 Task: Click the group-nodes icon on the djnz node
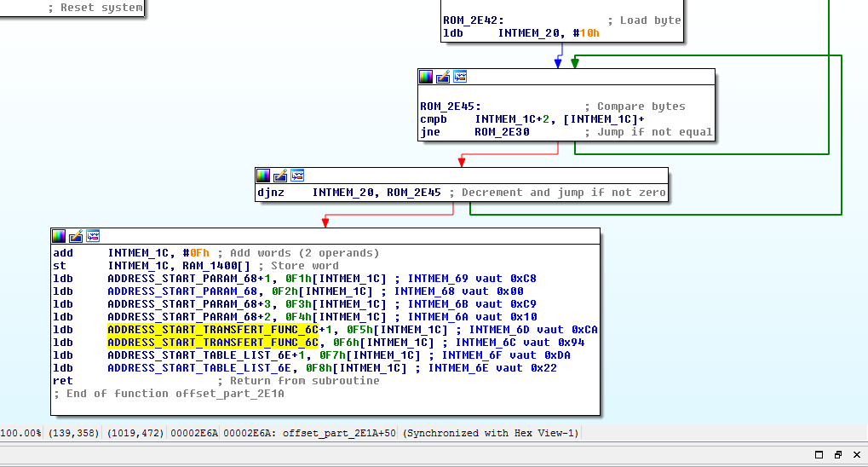tap(297, 176)
